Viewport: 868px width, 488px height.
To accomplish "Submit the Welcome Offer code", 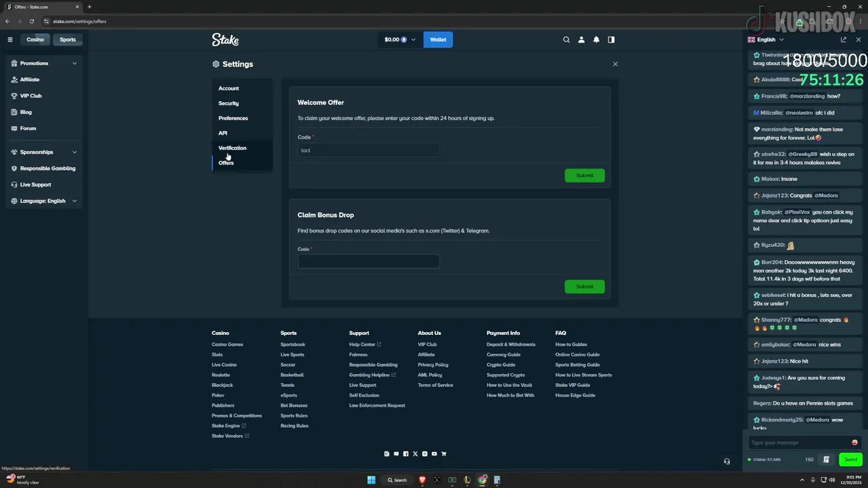I will [x=585, y=176].
